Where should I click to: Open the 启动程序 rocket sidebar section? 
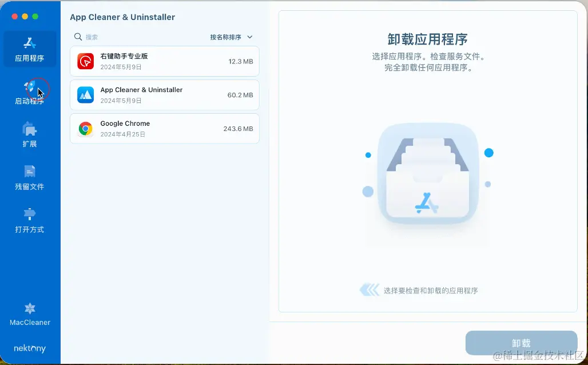30,92
